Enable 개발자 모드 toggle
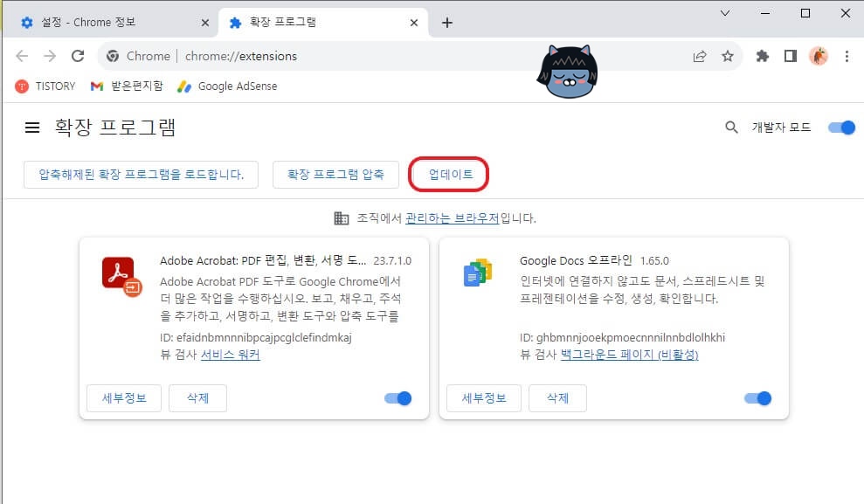 (840, 127)
